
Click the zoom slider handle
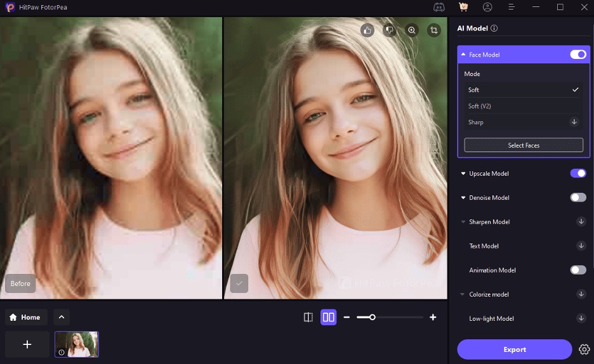click(x=373, y=317)
